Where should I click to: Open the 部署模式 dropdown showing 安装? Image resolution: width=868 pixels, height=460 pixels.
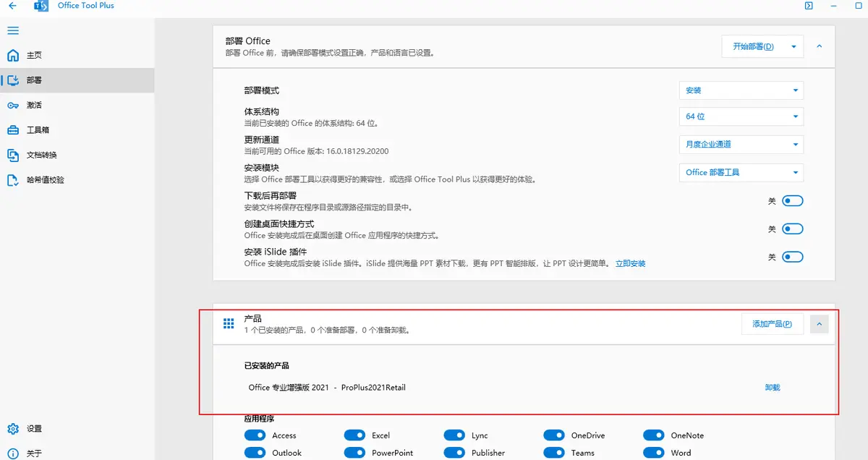(741, 90)
